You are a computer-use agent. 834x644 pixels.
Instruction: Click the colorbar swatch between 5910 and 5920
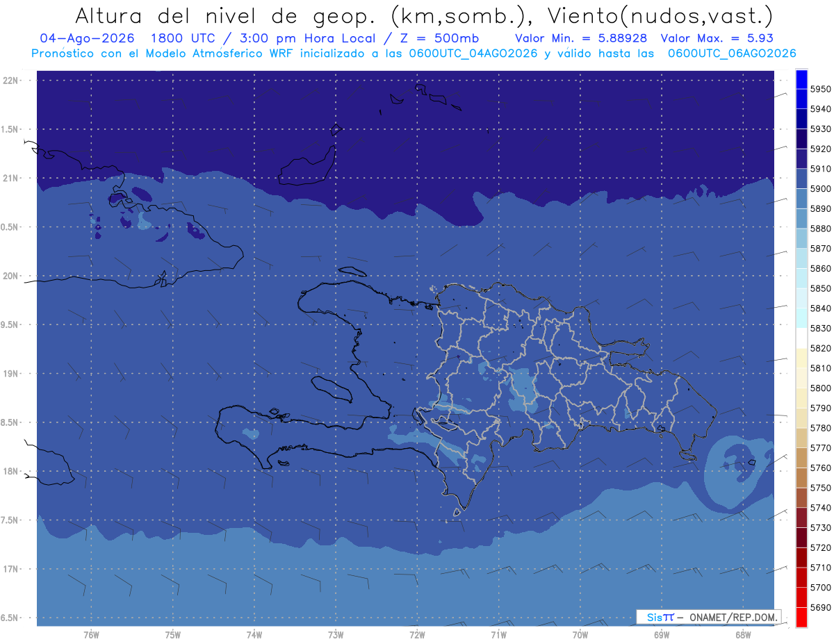(x=801, y=159)
